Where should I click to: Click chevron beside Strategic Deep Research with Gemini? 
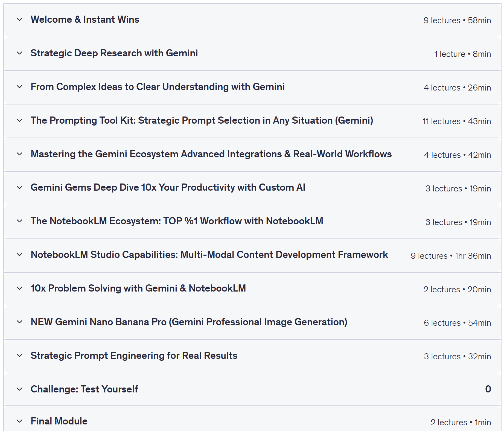coord(19,53)
